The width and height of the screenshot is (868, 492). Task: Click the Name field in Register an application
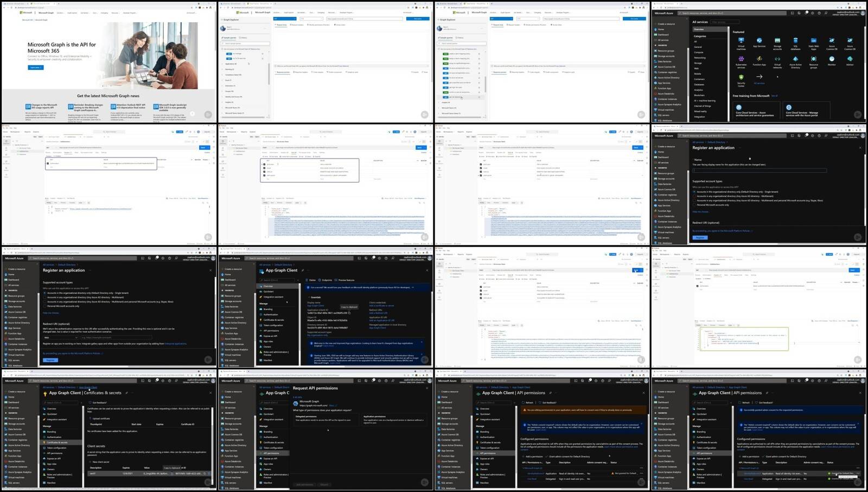click(x=759, y=171)
